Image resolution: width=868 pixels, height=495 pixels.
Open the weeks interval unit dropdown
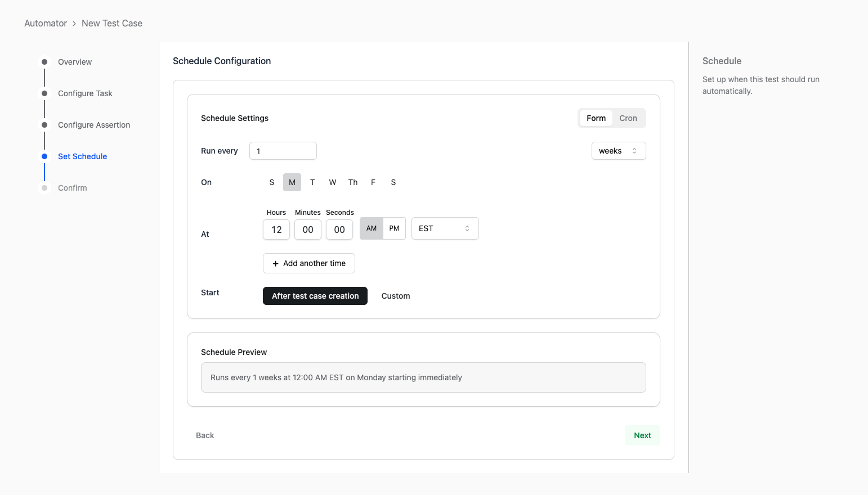coord(618,151)
